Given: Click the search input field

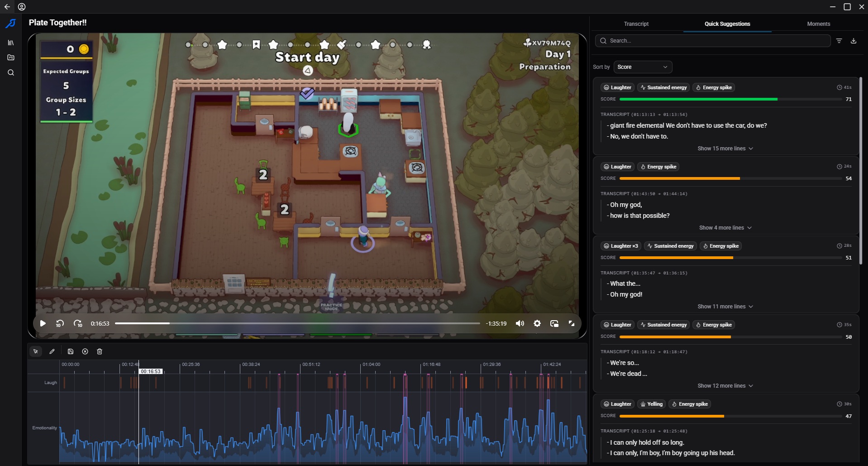Looking at the screenshot, I should click(x=713, y=41).
